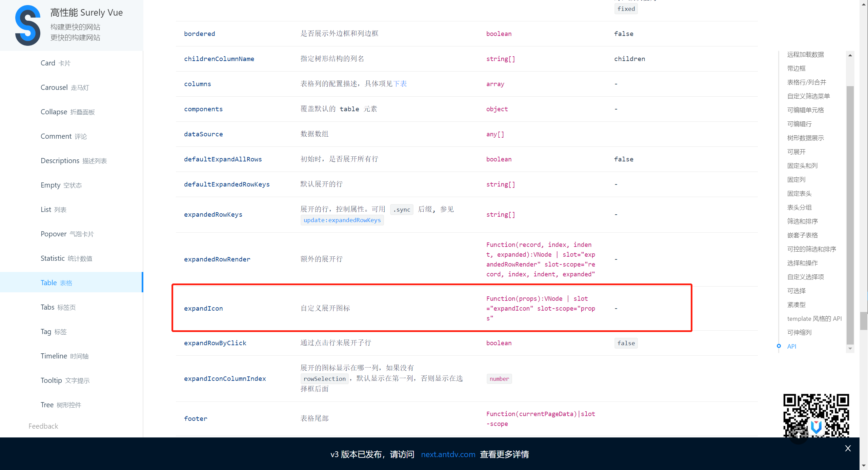This screenshot has height=470, width=868.
Task: Click the rowSelection code tag
Action: click(x=324, y=379)
